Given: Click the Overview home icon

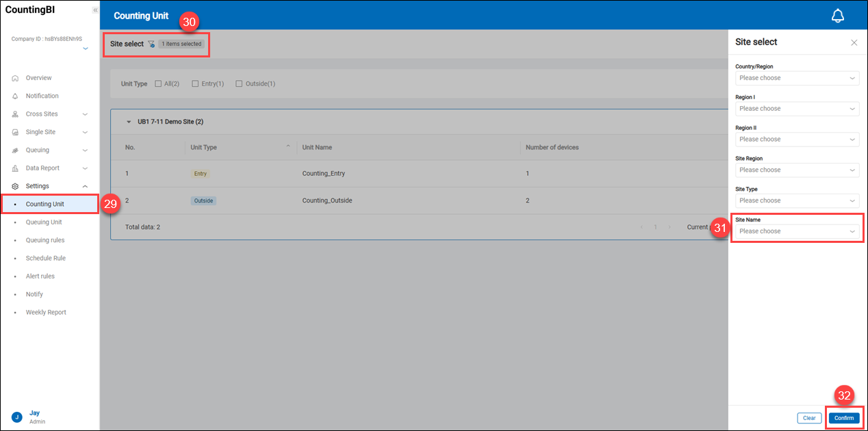Looking at the screenshot, I should [15, 78].
